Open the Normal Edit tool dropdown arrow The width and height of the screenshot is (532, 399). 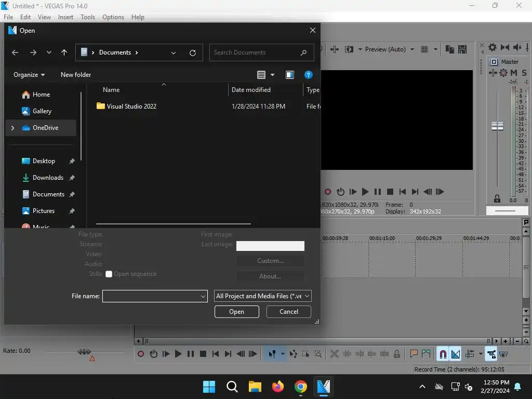click(282, 354)
